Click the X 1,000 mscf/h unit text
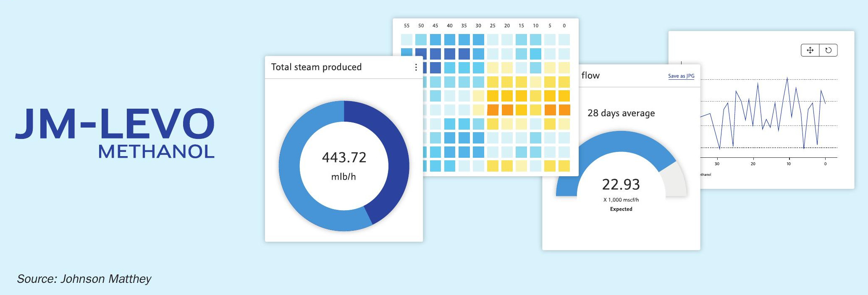The image size is (868, 295). click(x=621, y=200)
